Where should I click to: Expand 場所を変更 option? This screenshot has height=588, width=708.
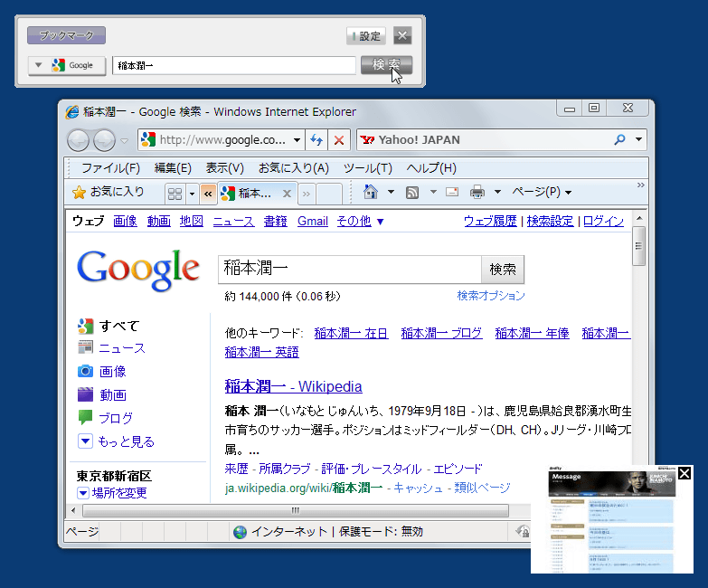point(111,493)
